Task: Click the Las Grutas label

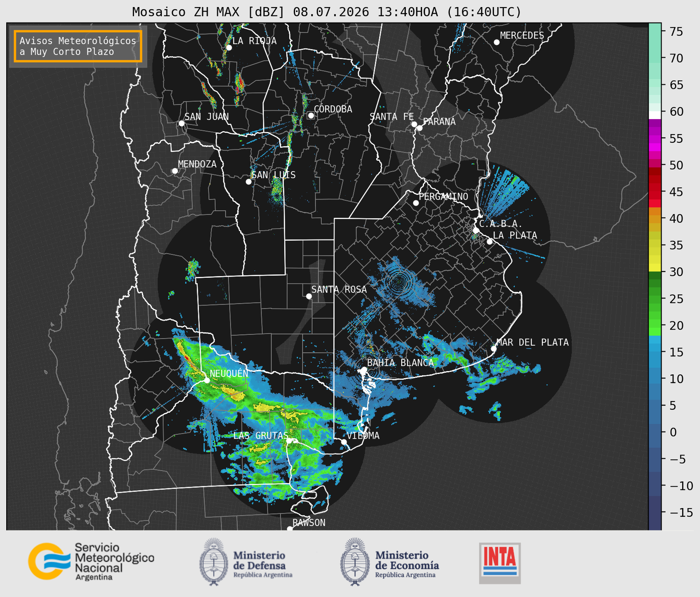Action: pyautogui.click(x=260, y=436)
